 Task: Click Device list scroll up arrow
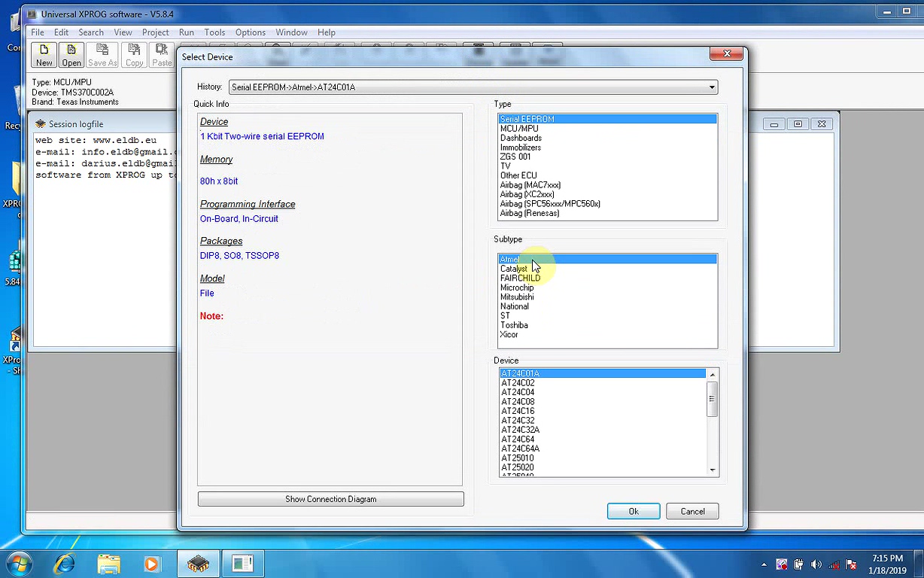pyautogui.click(x=713, y=374)
